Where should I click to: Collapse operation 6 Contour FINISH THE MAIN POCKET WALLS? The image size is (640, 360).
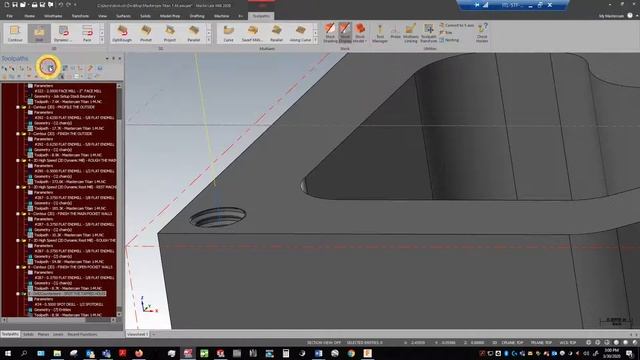click(18, 214)
